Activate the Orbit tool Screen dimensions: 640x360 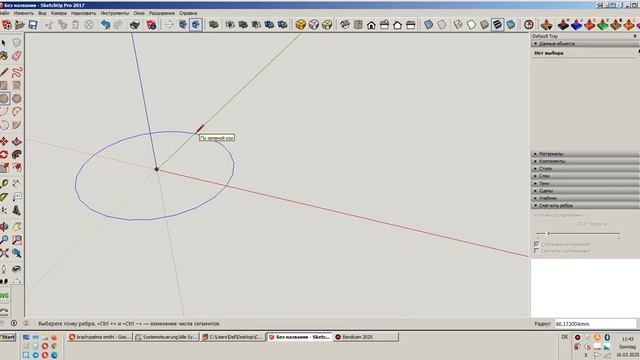4,227
